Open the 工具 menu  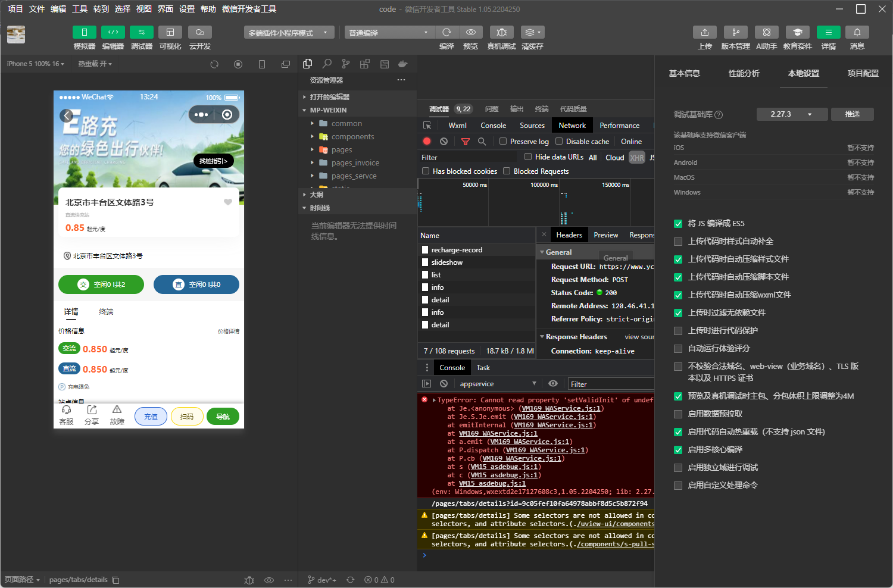tap(80, 9)
